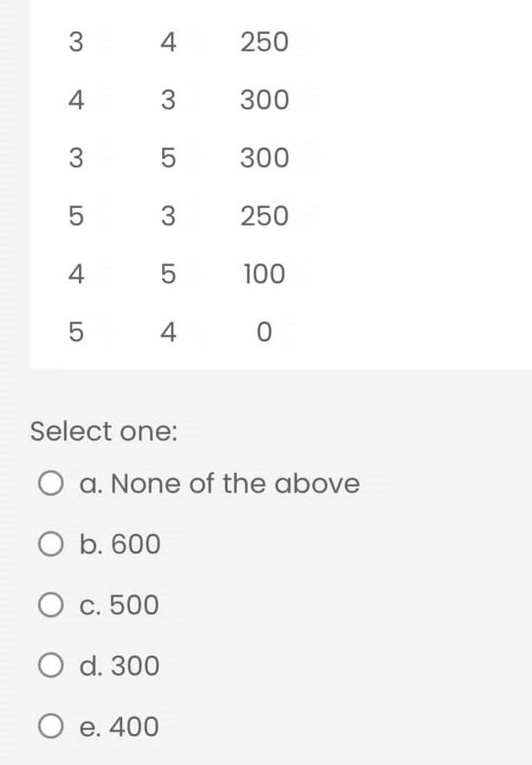This screenshot has height=765, width=532.
Task: Click the answer label 'd. 300'
Action: (x=119, y=666)
